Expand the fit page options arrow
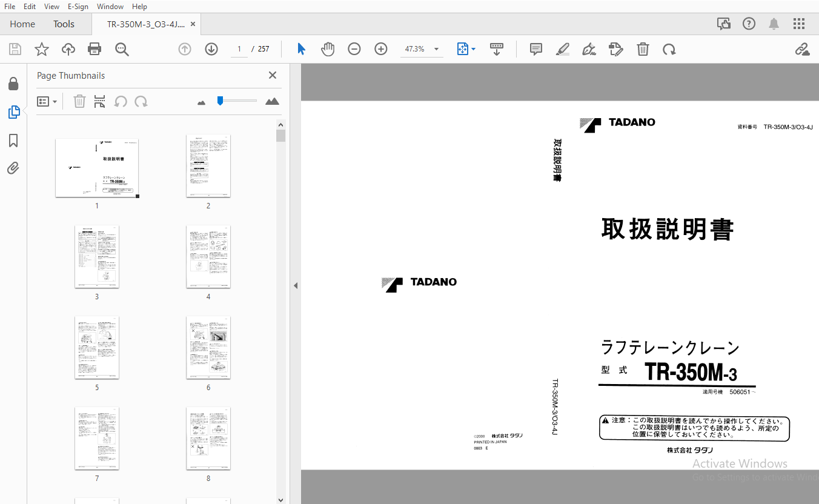 [473, 49]
